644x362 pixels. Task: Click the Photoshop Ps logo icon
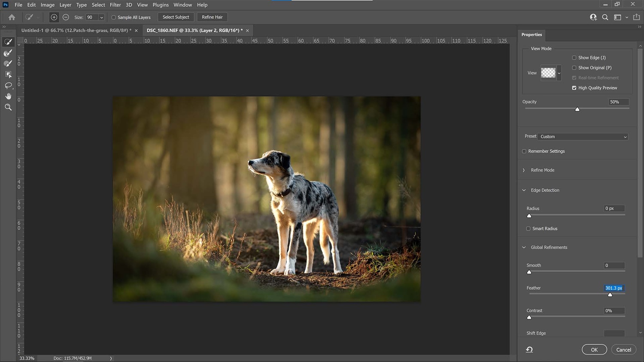(6, 5)
